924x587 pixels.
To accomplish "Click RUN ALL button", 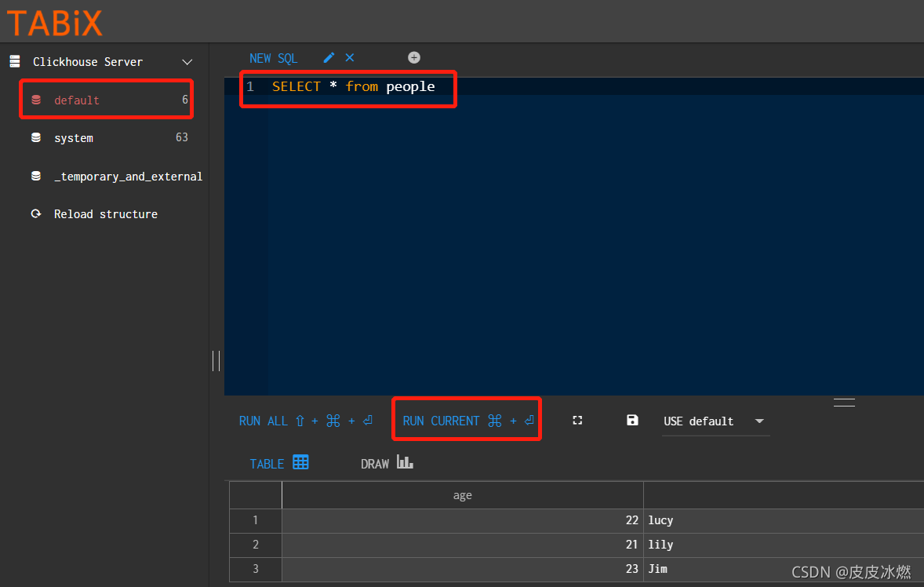I will coord(306,421).
